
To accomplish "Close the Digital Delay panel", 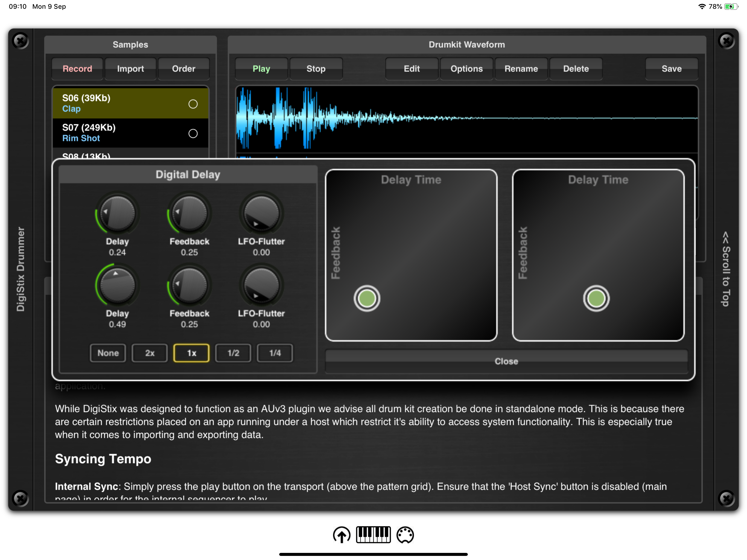I will click(506, 361).
